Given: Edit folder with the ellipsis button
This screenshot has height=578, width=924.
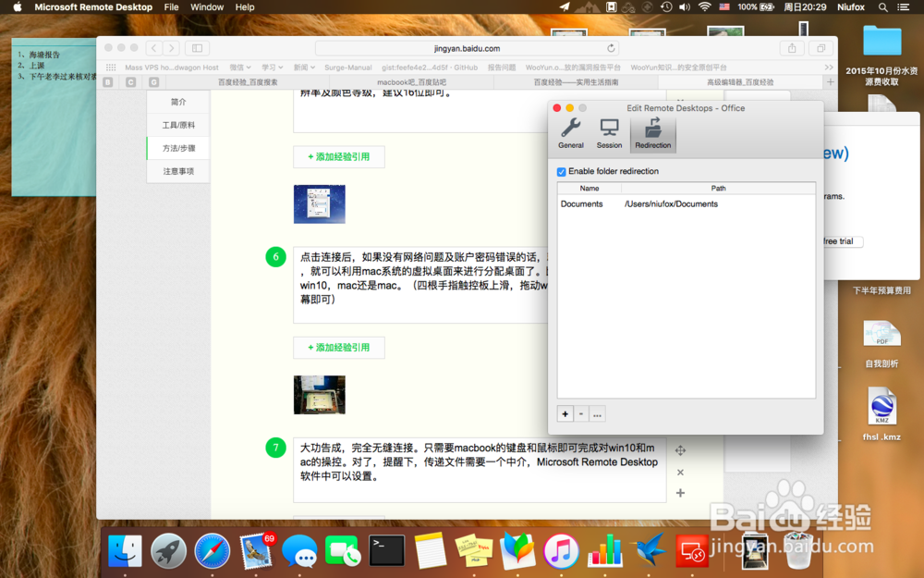Looking at the screenshot, I should pos(597,414).
